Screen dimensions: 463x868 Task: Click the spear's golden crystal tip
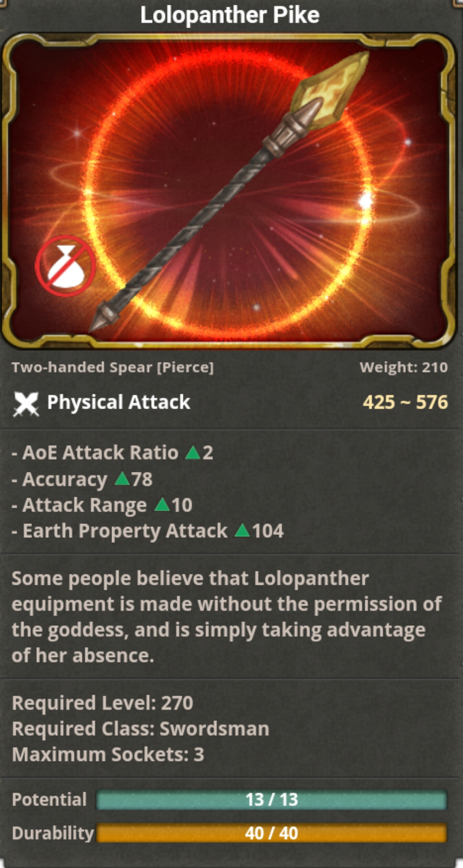[330, 89]
